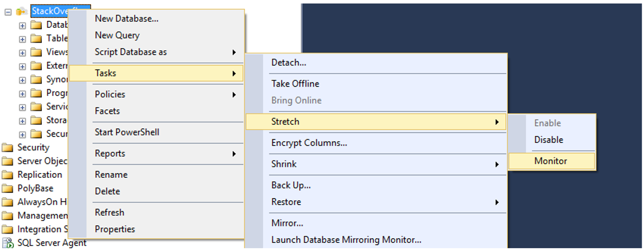Select Take Offline from Tasks menu
The width and height of the screenshot is (644, 251).
295,84
